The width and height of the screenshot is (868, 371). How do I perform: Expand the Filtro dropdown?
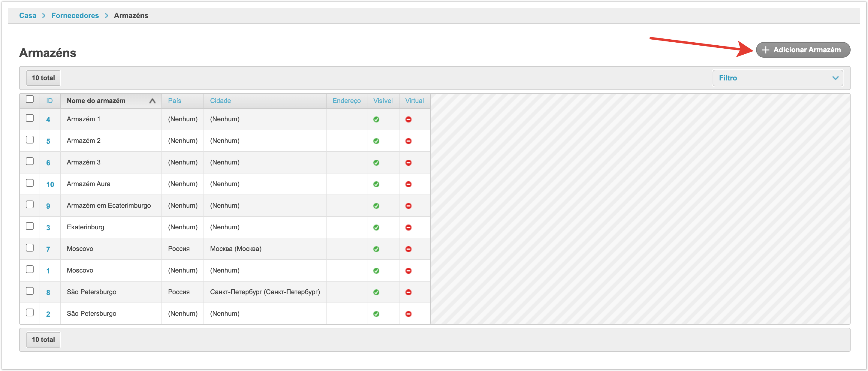(777, 78)
